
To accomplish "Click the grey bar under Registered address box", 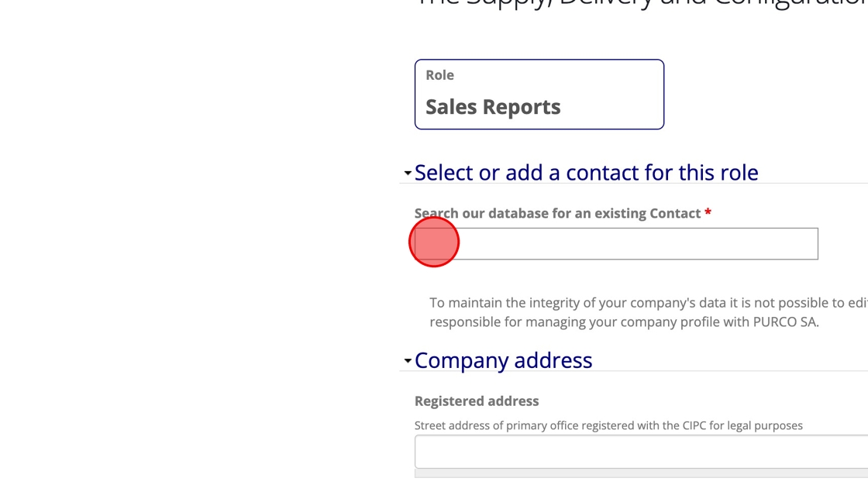I will coord(641,473).
